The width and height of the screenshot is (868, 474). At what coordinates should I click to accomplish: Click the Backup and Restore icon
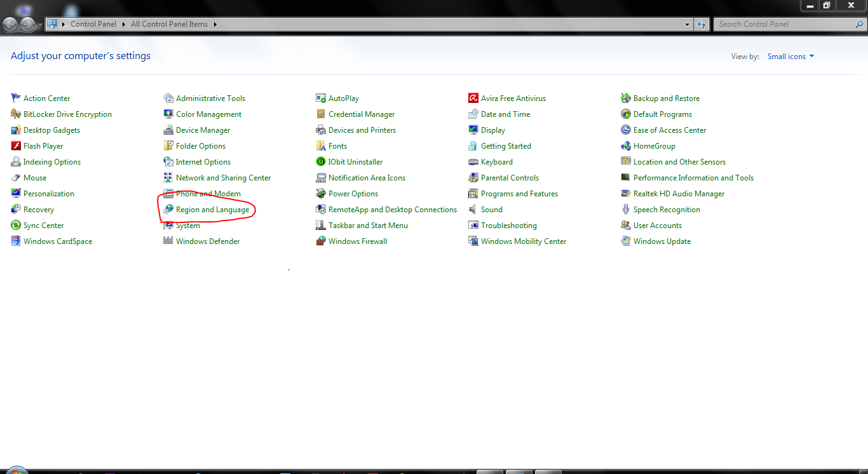coord(626,98)
